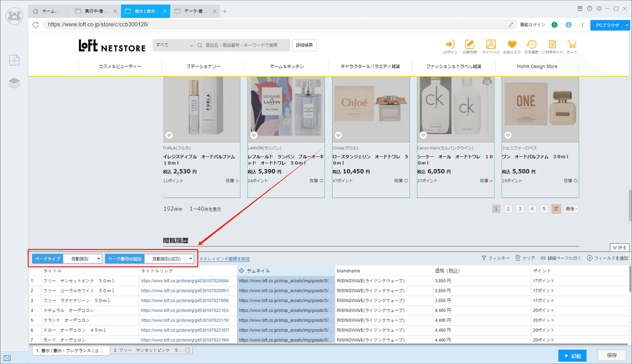Click the 保存 save button
The height and width of the screenshot is (364, 632).
click(612, 356)
